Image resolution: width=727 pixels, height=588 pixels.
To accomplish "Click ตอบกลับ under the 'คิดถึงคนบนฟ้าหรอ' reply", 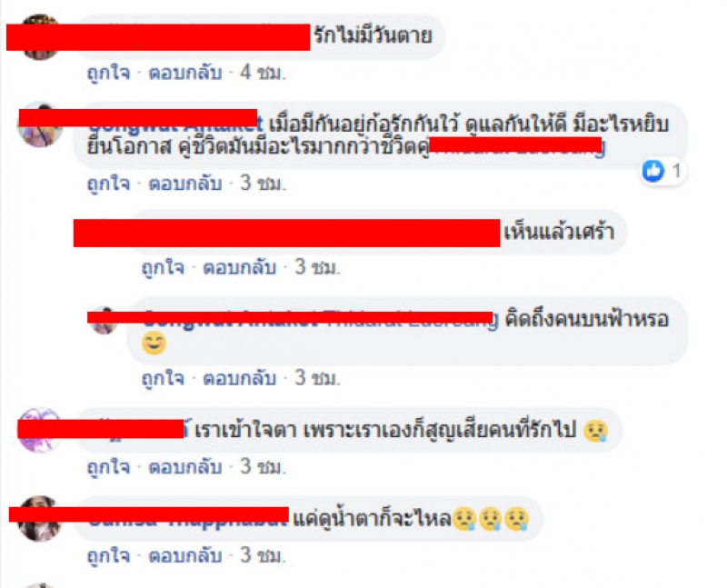I will pyautogui.click(x=239, y=378).
